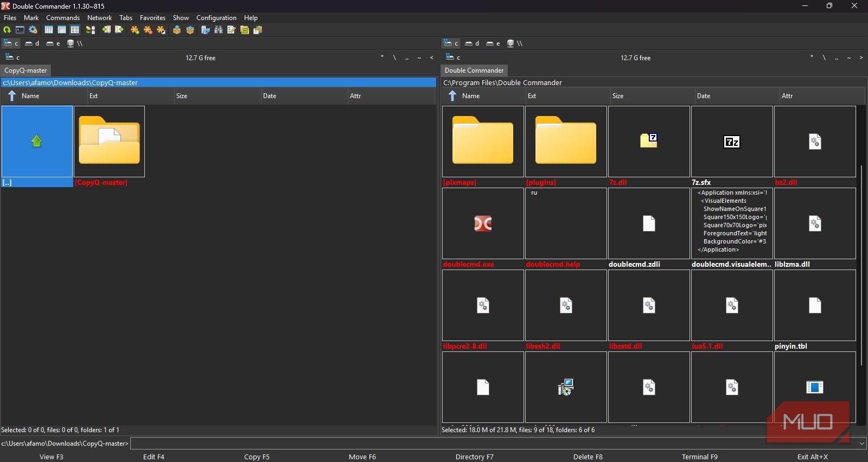Click the left-arrow panel toolbar icon
Viewport: 868px width, 462px height.
pyautogui.click(x=106, y=30)
